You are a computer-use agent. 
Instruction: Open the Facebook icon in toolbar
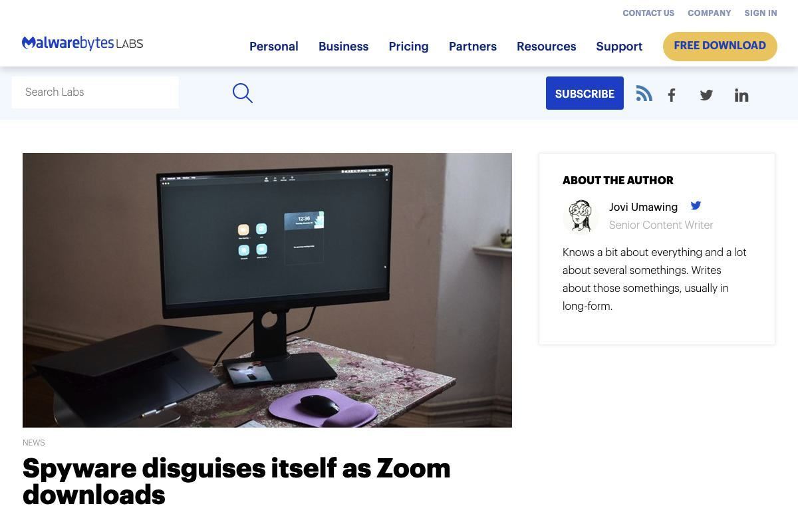pyautogui.click(x=672, y=95)
